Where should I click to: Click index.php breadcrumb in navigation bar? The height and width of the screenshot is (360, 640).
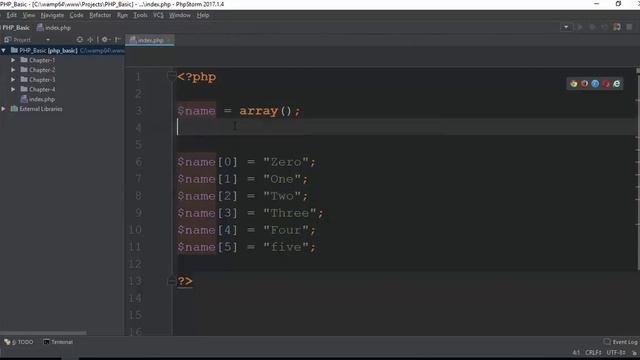pyautogui.click(x=54, y=28)
